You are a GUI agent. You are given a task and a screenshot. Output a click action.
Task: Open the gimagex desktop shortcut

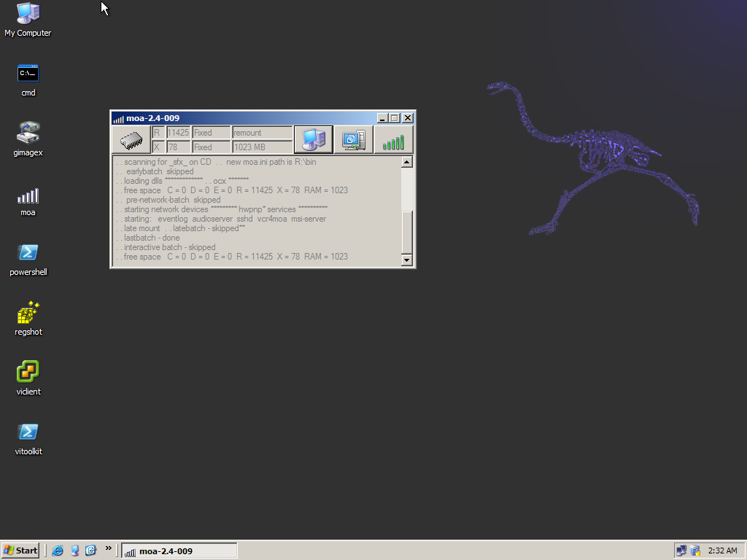28,133
